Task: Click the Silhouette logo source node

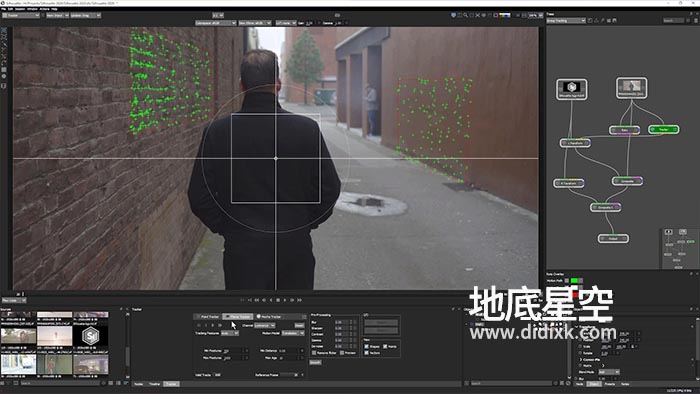Action: point(571,89)
